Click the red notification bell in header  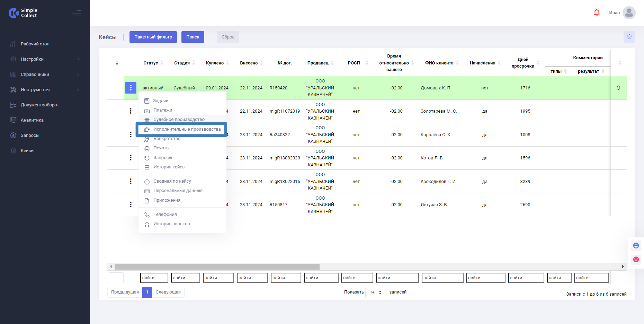(x=597, y=13)
